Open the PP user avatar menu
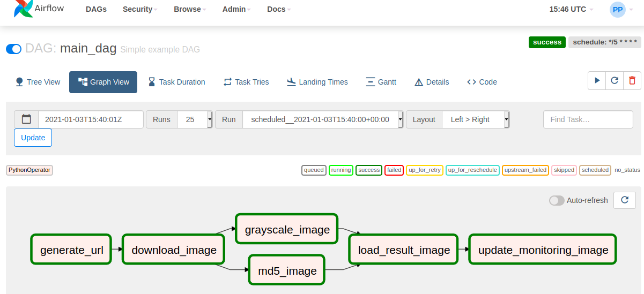644x294 pixels. click(618, 10)
